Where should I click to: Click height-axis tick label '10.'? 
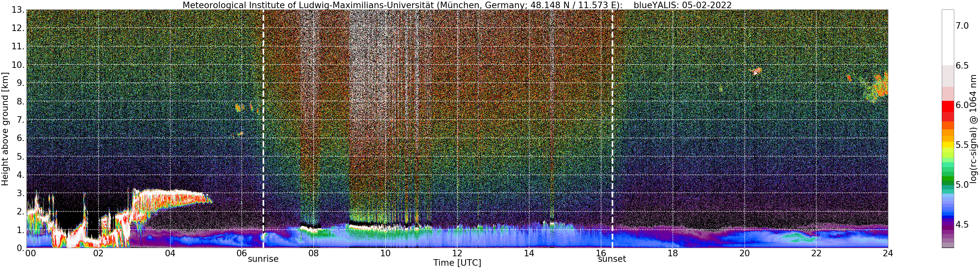tap(18, 65)
